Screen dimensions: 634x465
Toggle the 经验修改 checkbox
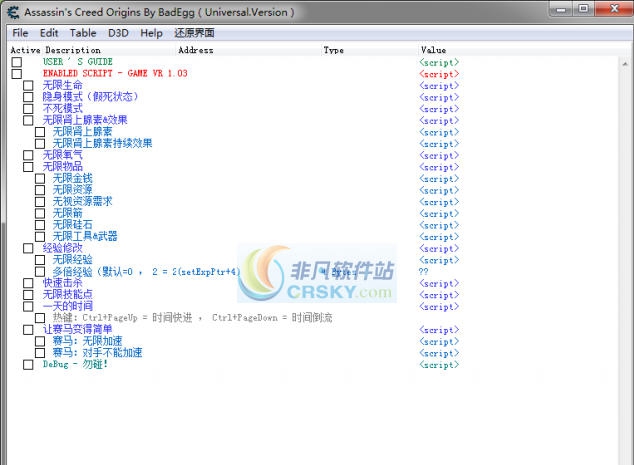(28, 248)
